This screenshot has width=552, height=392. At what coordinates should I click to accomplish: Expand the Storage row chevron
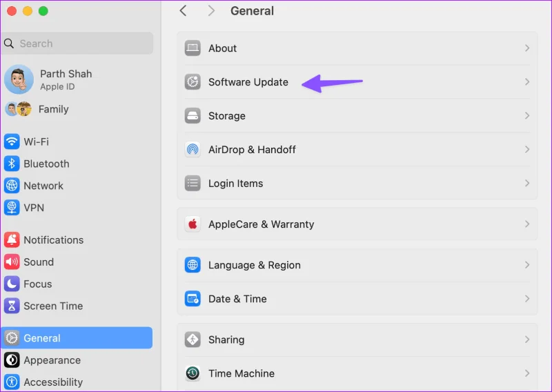pos(527,116)
